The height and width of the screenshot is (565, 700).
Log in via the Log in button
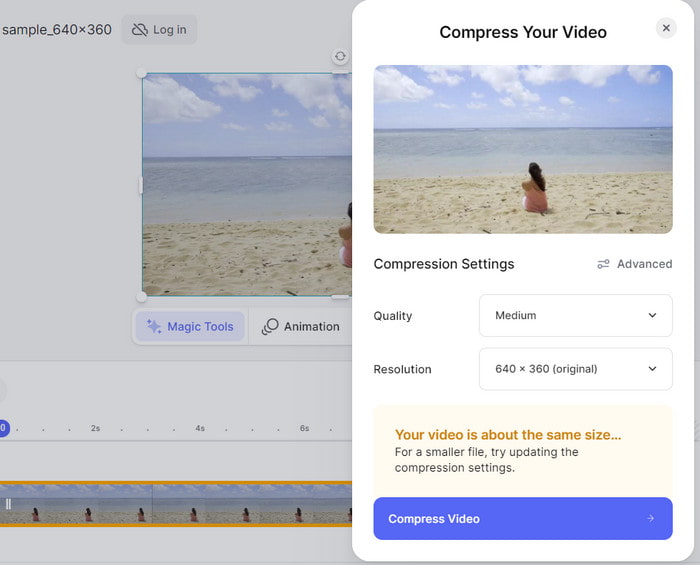click(159, 30)
